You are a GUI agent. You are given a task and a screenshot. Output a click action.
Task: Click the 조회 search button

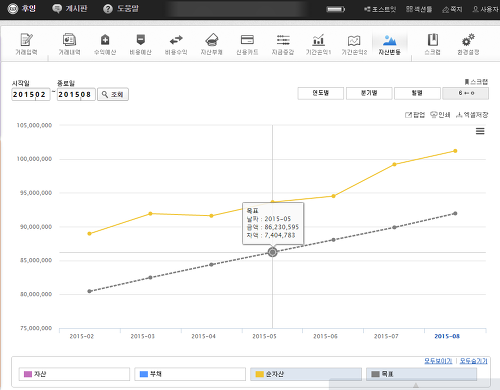click(x=113, y=94)
